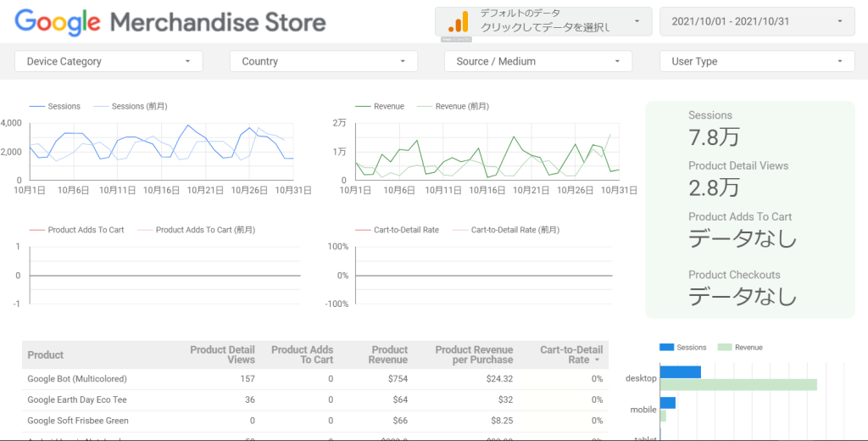Click Product Adds To Cart legend entry
868x441 pixels.
tap(76, 229)
